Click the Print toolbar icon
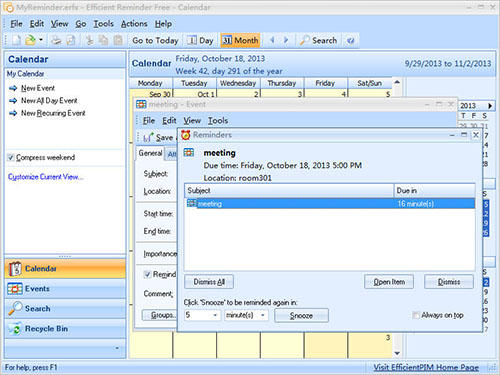The width and height of the screenshot is (500, 375). (x=56, y=40)
